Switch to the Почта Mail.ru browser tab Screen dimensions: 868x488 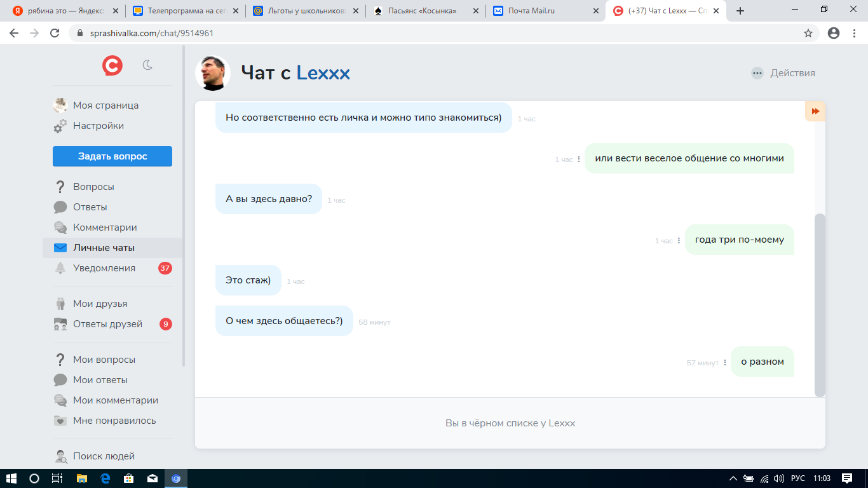[545, 11]
